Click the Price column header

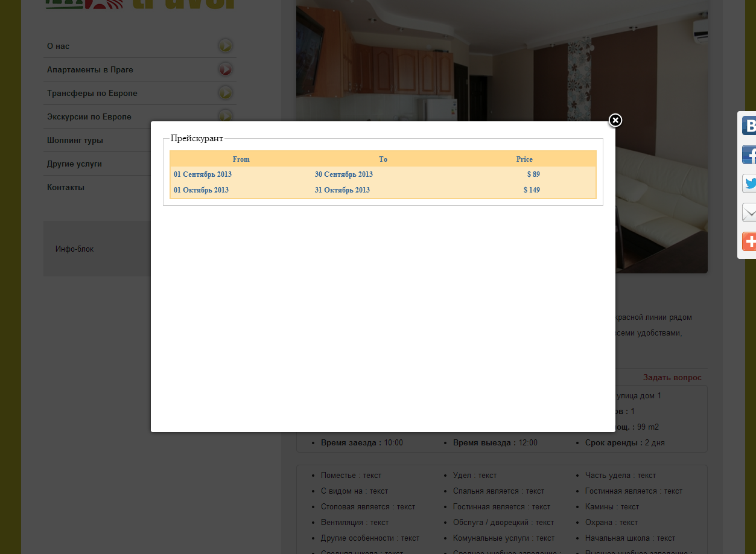point(525,159)
